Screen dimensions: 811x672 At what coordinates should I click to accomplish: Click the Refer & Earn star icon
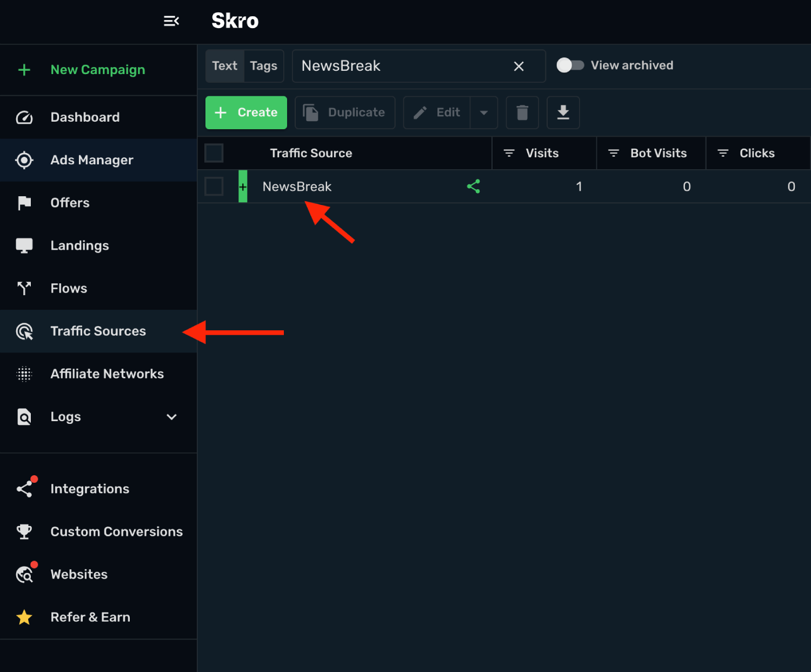pos(24,617)
